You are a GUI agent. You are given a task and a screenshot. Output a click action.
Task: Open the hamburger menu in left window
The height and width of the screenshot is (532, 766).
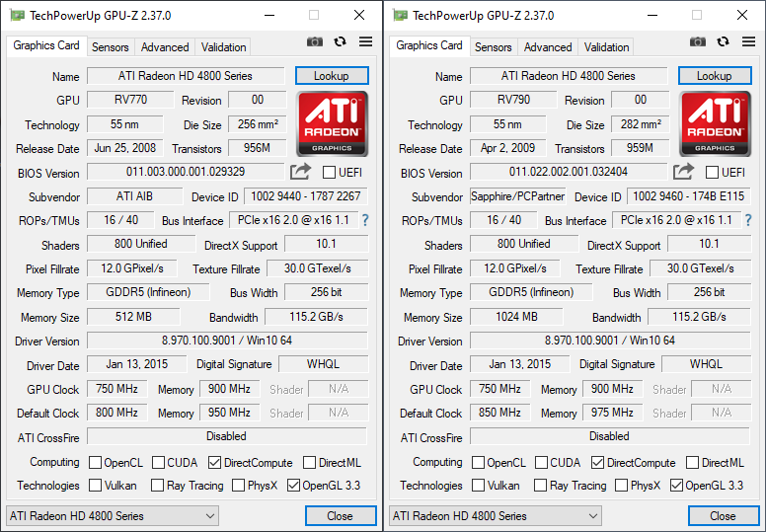[365, 42]
